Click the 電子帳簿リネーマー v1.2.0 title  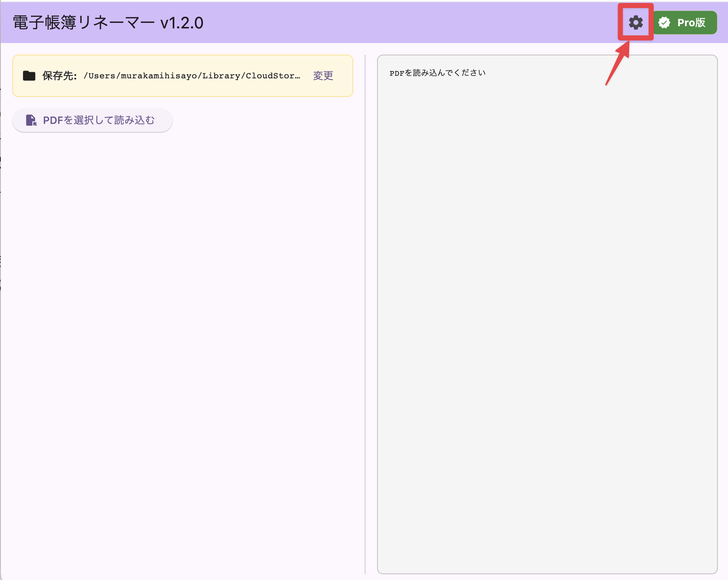(108, 23)
